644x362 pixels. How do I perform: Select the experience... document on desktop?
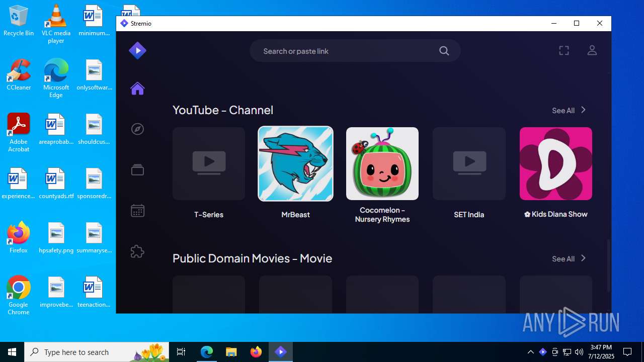point(19,184)
